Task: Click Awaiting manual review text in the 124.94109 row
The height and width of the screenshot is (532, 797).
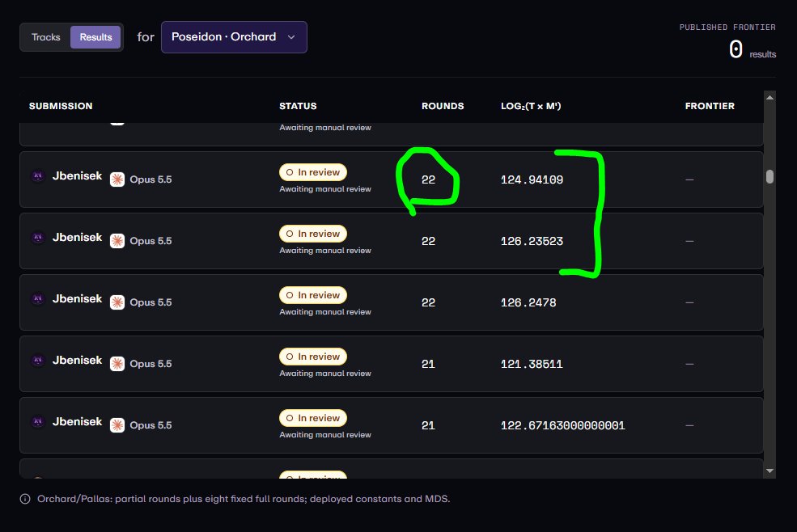Action: click(324, 189)
